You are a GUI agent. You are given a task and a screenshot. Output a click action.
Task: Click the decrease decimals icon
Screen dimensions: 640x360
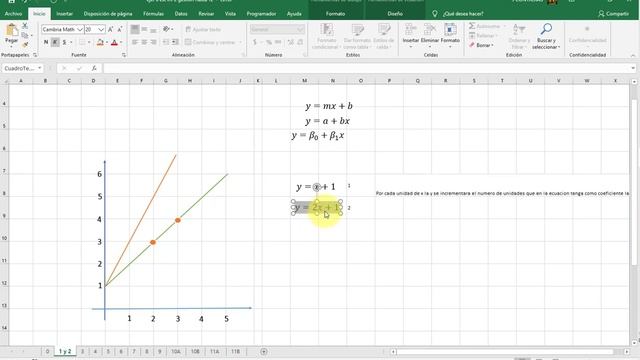(x=300, y=42)
